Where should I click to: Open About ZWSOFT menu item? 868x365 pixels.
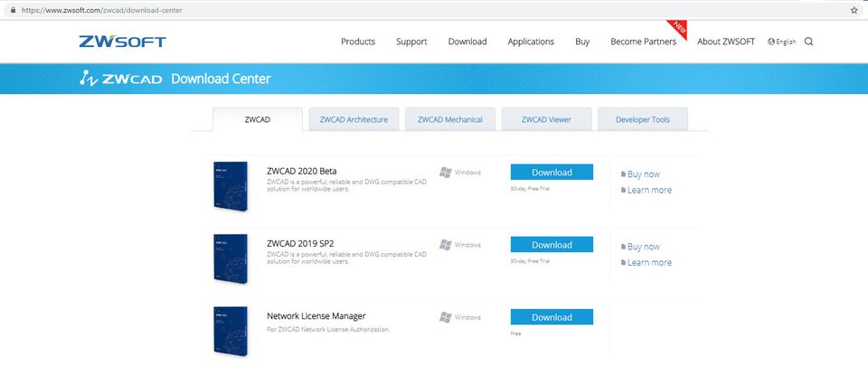click(x=726, y=42)
